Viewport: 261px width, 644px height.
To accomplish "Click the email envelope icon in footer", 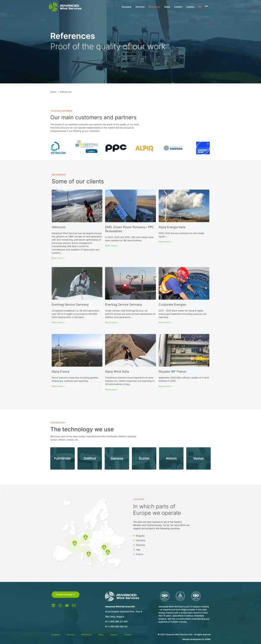I will coord(74,605).
